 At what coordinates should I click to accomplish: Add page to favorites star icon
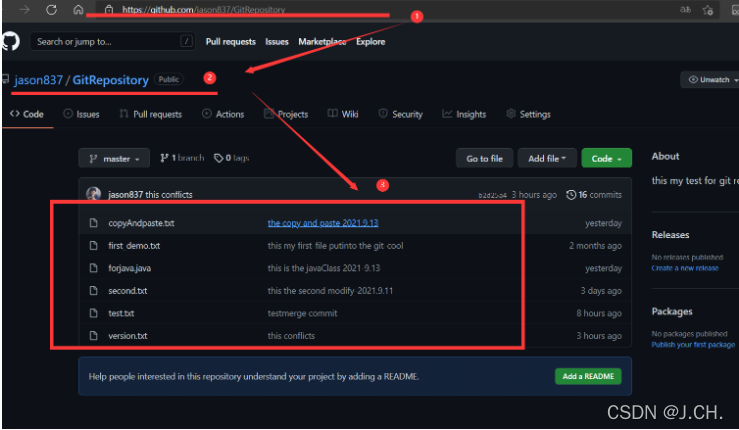click(x=707, y=10)
